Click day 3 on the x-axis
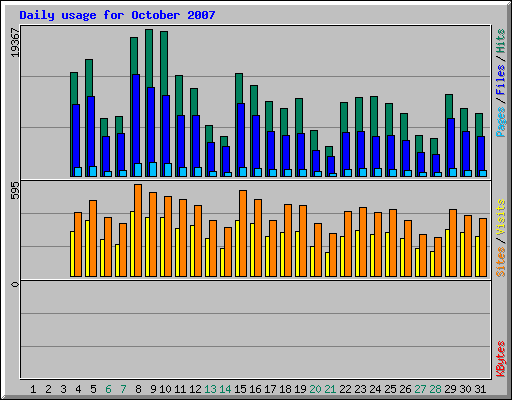 [x=63, y=389]
